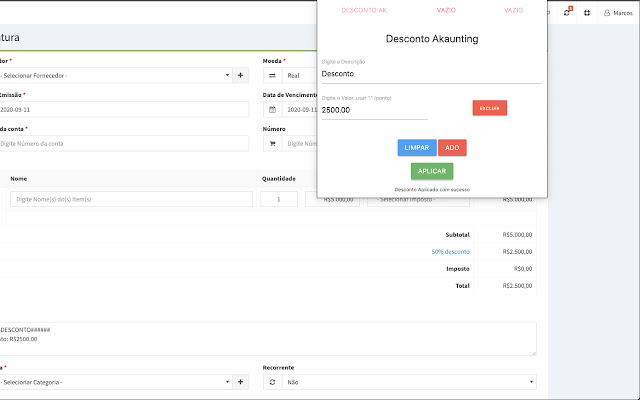Click the quantity field showing 1
The height and width of the screenshot is (400, 640).
[279, 199]
